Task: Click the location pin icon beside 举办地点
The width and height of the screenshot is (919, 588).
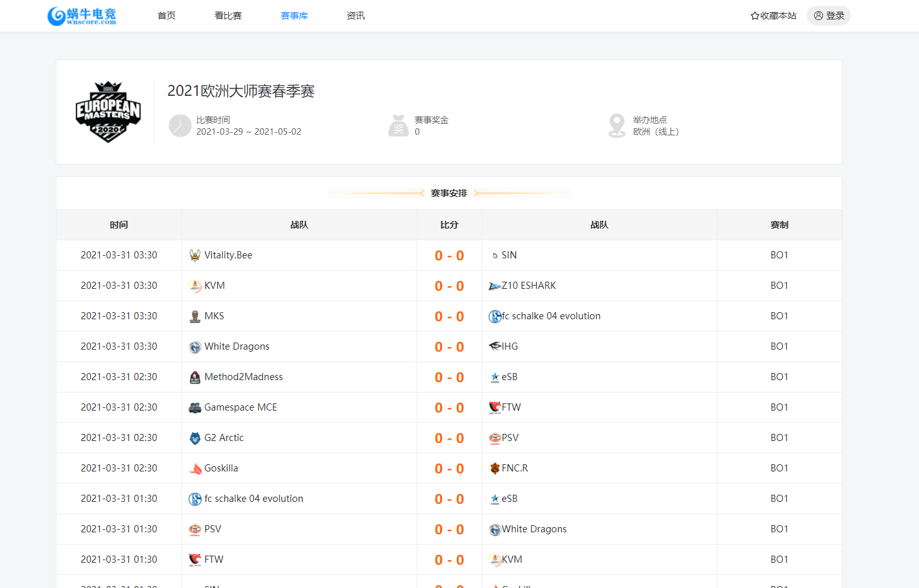Action: tap(617, 126)
